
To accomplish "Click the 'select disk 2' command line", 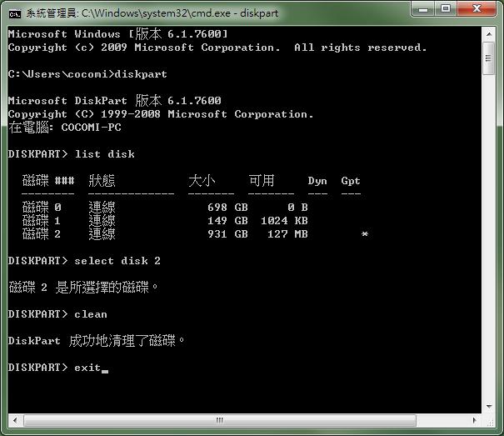I will click(x=117, y=261).
